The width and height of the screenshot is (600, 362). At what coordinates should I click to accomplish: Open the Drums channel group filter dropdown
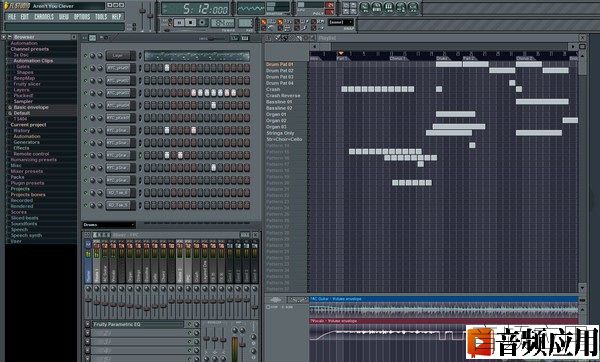109,225
